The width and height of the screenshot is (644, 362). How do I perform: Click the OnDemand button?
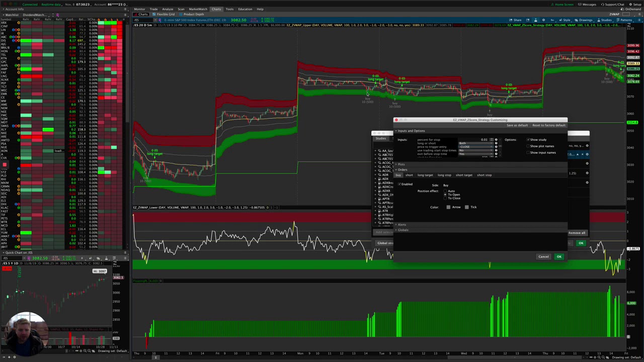631,9
